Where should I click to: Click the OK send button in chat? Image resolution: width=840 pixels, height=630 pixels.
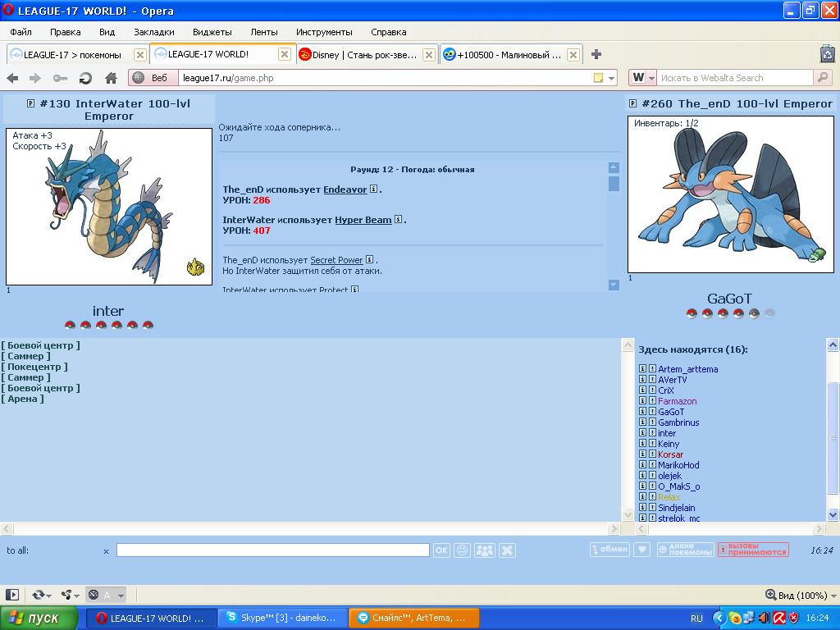[441, 550]
